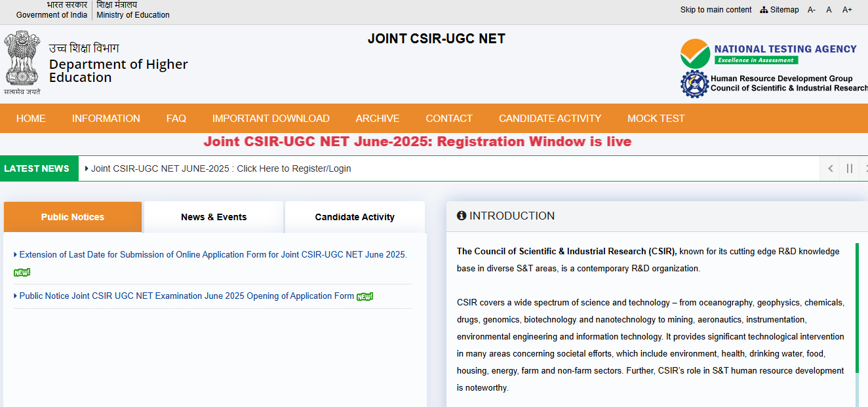This screenshot has height=407, width=868.
Task: Click the CSIR Human Resource Development Group logo
Action: [774, 84]
